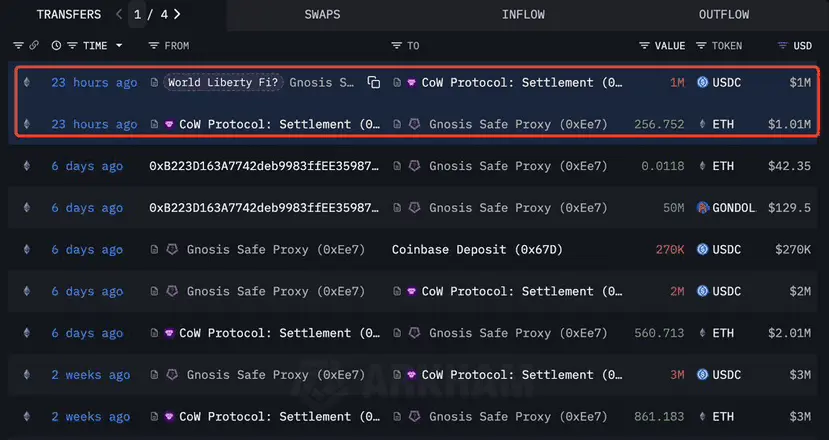The height and width of the screenshot is (440, 829).
Task: Open 0xB223D163 address in GONDOL row
Action: [264, 208]
